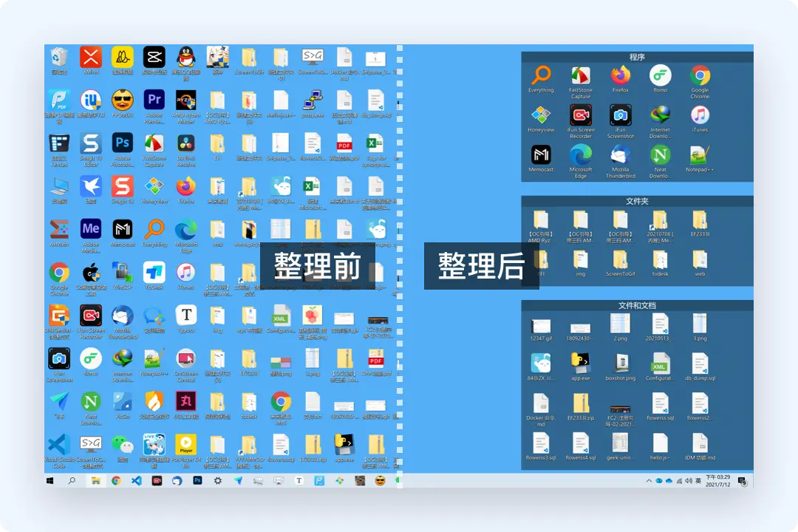Launch Honeyview in the 程序 fence

coord(540,115)
